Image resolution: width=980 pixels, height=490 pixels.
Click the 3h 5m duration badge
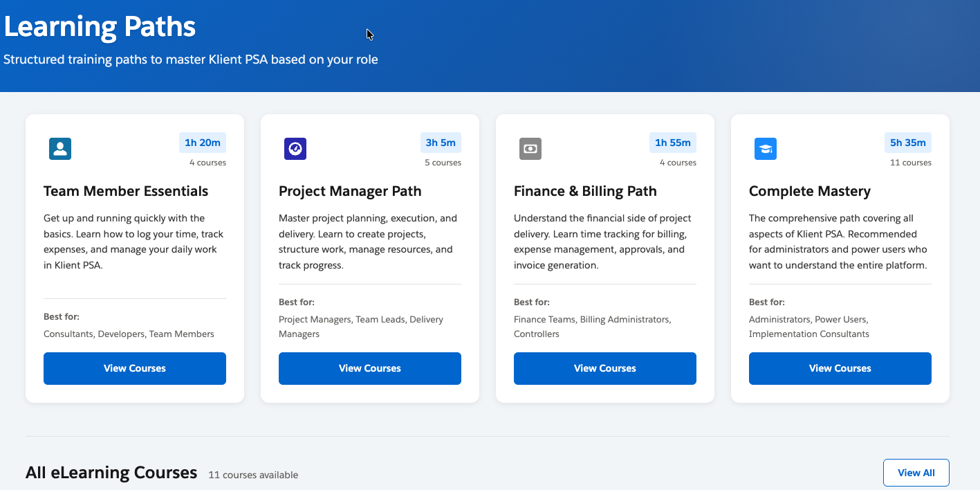click(x=441, y=143)
